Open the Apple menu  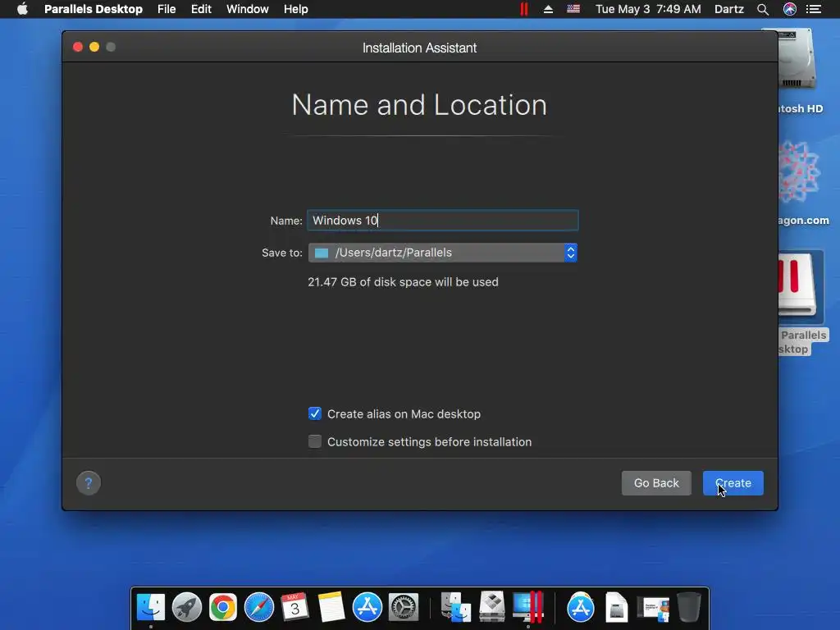tap(22, 9)
